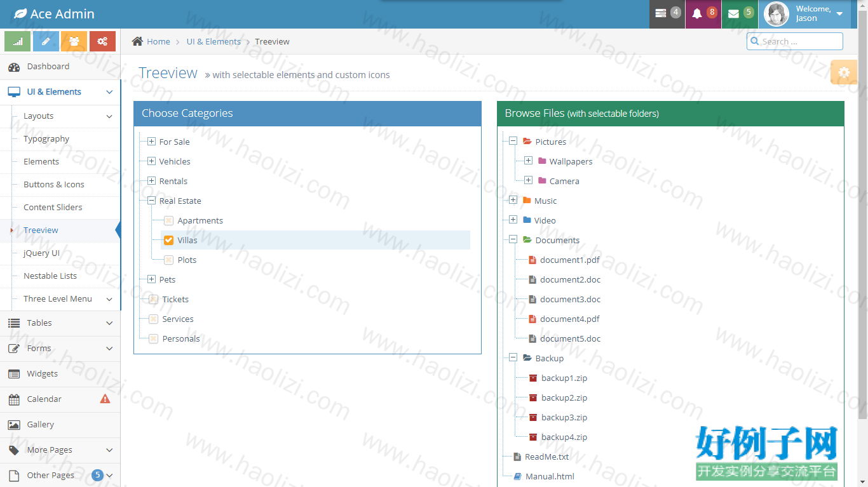Expand the Rentals category
Viewport: 868px width, 487px height.
151,181
